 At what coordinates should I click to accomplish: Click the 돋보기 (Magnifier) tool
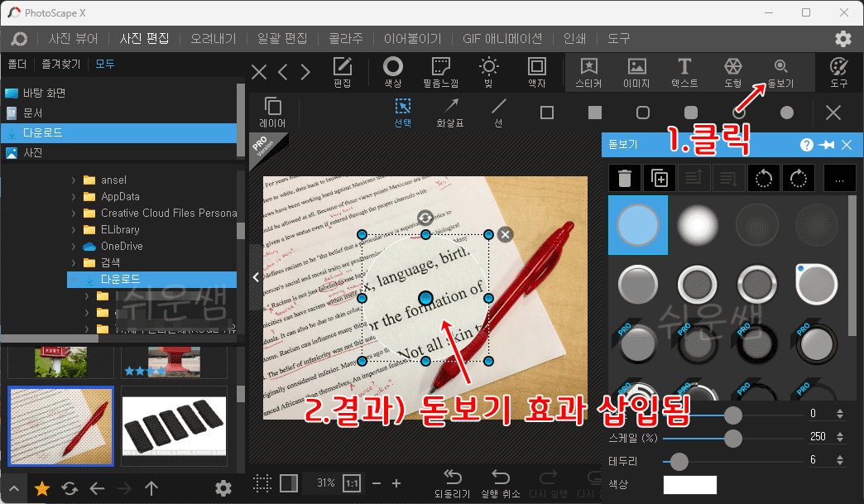click(780, 72)
